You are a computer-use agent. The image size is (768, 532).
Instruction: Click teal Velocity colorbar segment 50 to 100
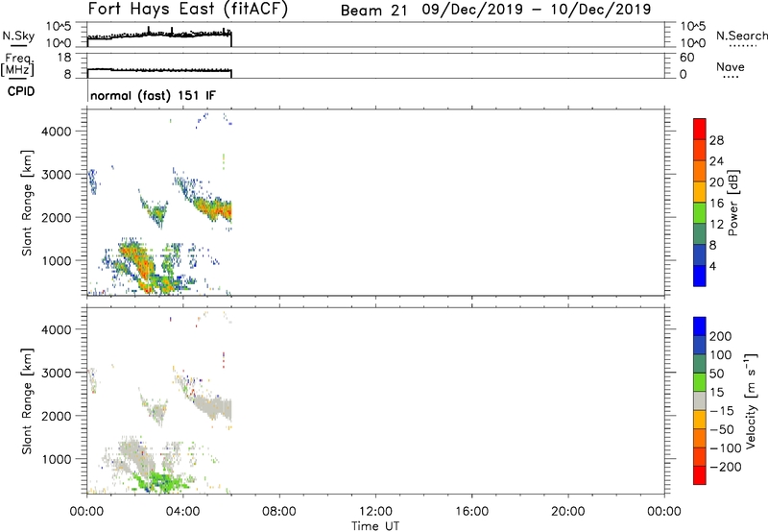point(700,364)
